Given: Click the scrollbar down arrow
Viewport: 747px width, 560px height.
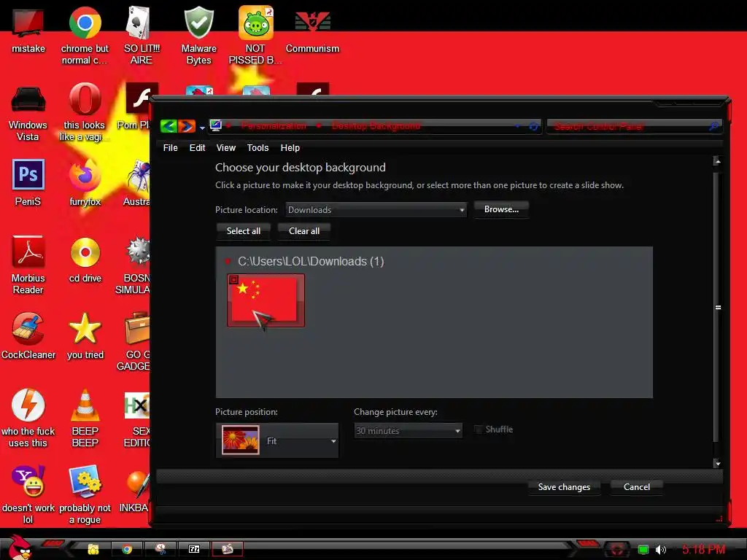Looking at the screenshot, I should coord(718,463).
